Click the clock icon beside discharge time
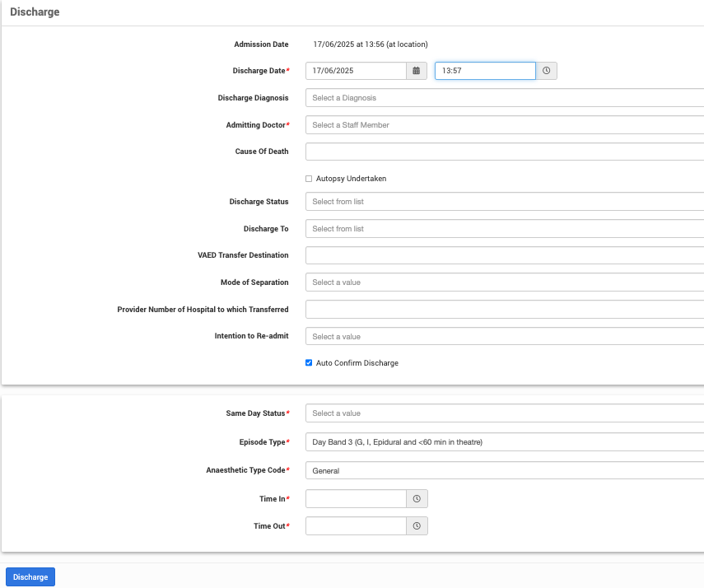704x588 pixels. point(546,71)
